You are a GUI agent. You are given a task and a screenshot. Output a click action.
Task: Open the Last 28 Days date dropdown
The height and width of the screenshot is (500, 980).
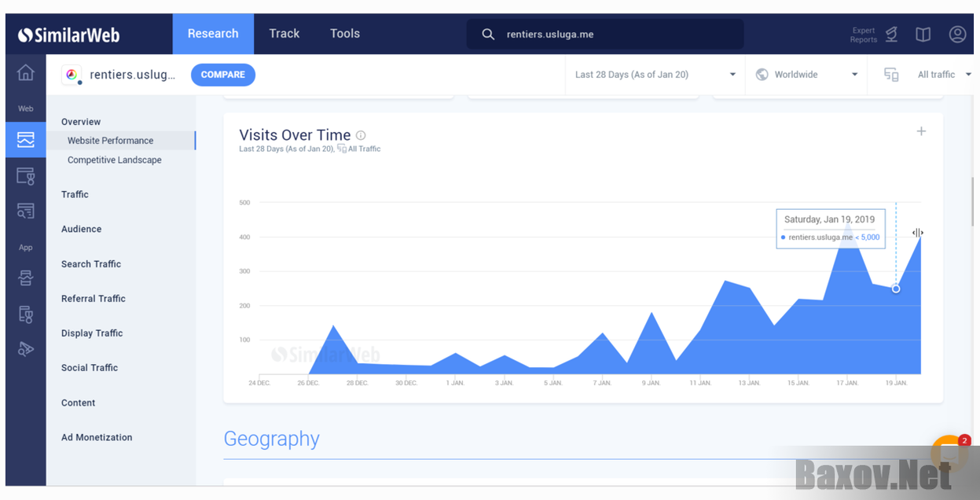point(655,75)
